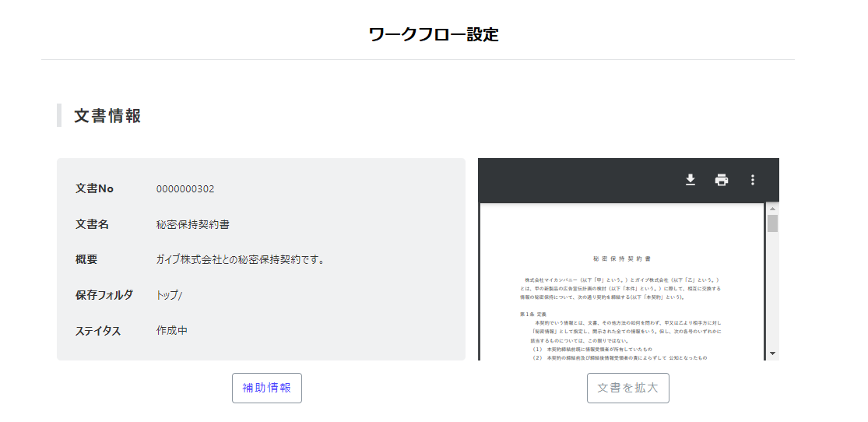Click 第1条 定義 heading in PDF preview
868x422 pixels.
[533, 314]
